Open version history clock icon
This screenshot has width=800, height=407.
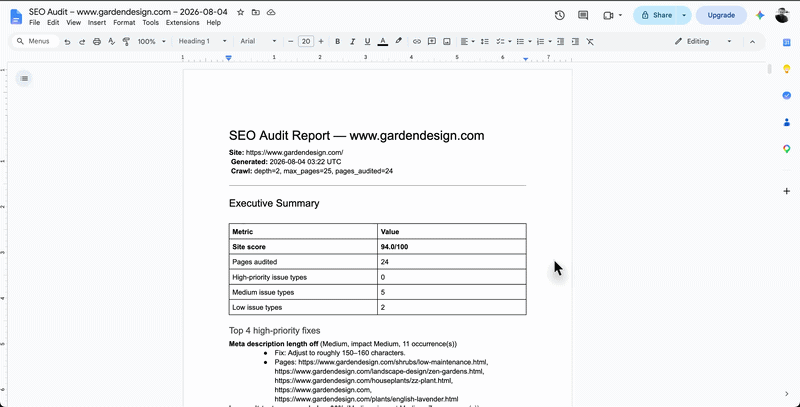(x=560, y=15)
